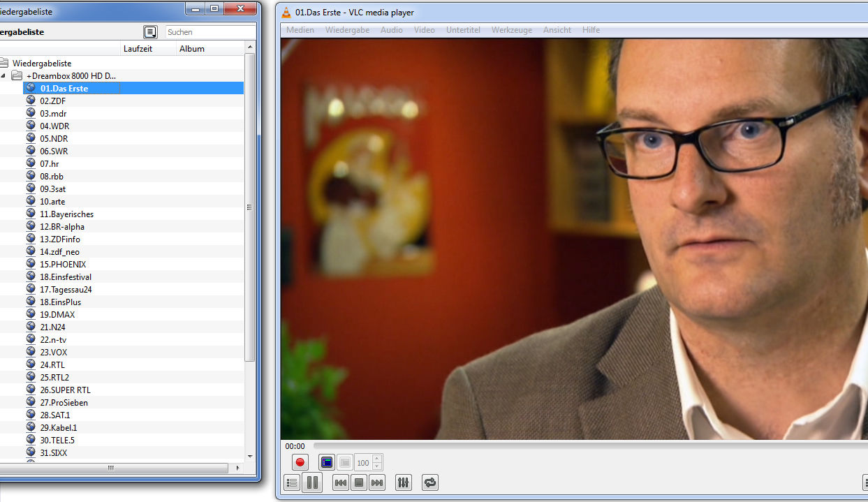
Task: Open the Untertitel menu
Action: click(x=464, y=30)
